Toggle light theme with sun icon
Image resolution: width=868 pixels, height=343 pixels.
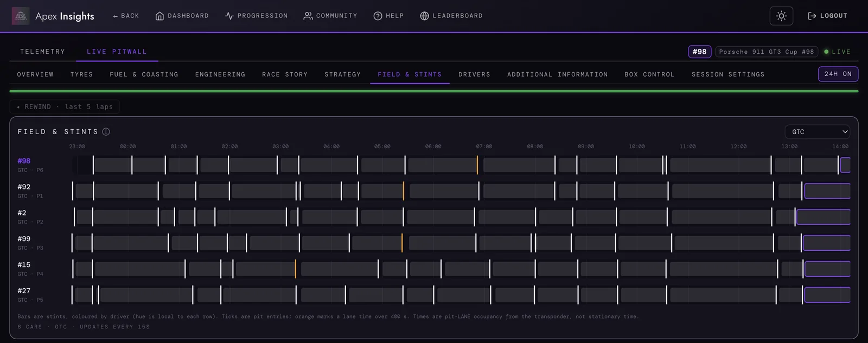[x=781, y=16]
